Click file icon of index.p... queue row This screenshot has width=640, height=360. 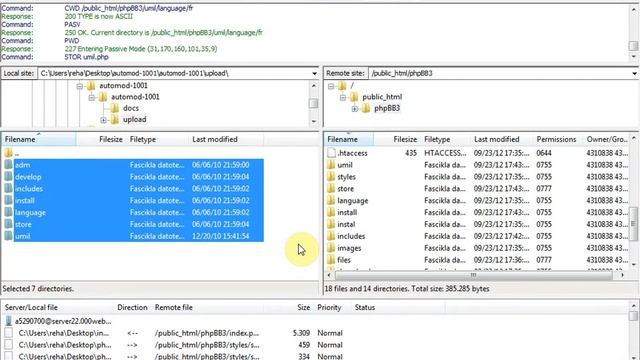tap(9, 333)
